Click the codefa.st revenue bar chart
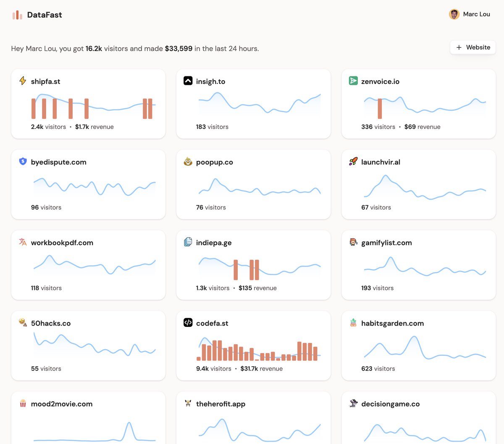 tap(257, 351)
